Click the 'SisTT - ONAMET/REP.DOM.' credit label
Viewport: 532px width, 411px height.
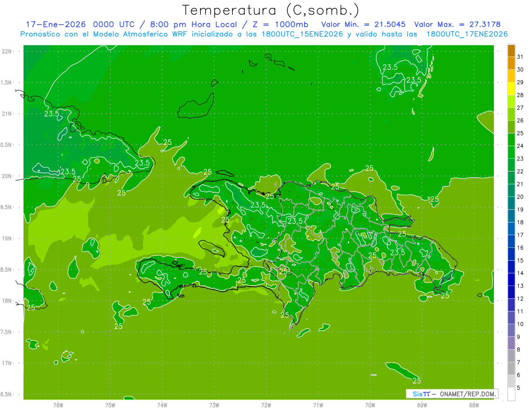click(x=452, y=394)
